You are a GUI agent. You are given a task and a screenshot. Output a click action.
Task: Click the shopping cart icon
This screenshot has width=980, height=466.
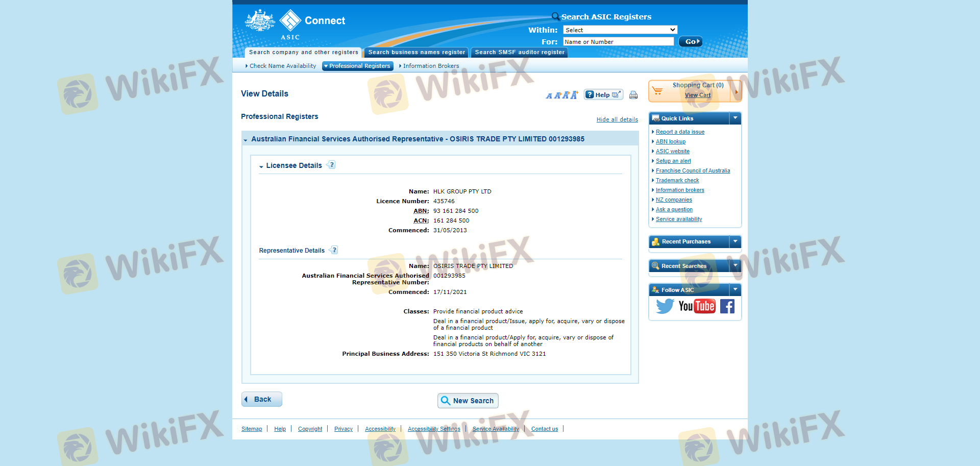point(657,91)
